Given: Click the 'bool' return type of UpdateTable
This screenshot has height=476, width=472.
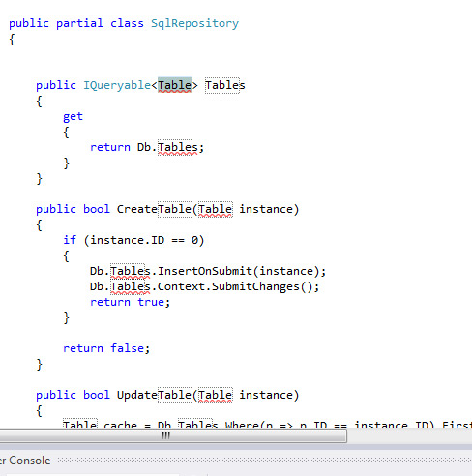Looking at the screenshot, I should coord(97,395).
